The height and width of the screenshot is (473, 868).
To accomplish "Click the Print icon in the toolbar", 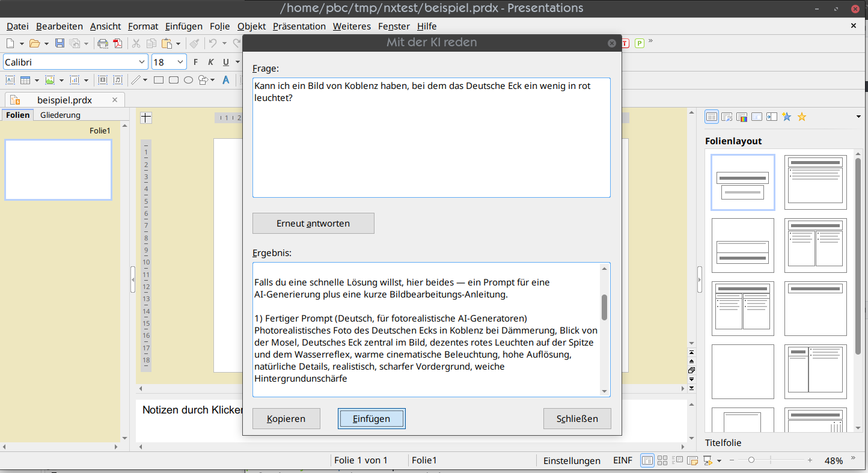I will tap(103, 43).
